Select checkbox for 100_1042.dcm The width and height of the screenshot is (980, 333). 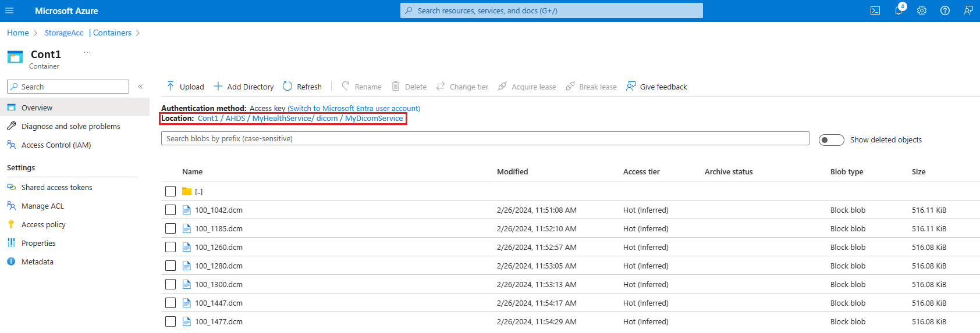click(x=171, y=210)
